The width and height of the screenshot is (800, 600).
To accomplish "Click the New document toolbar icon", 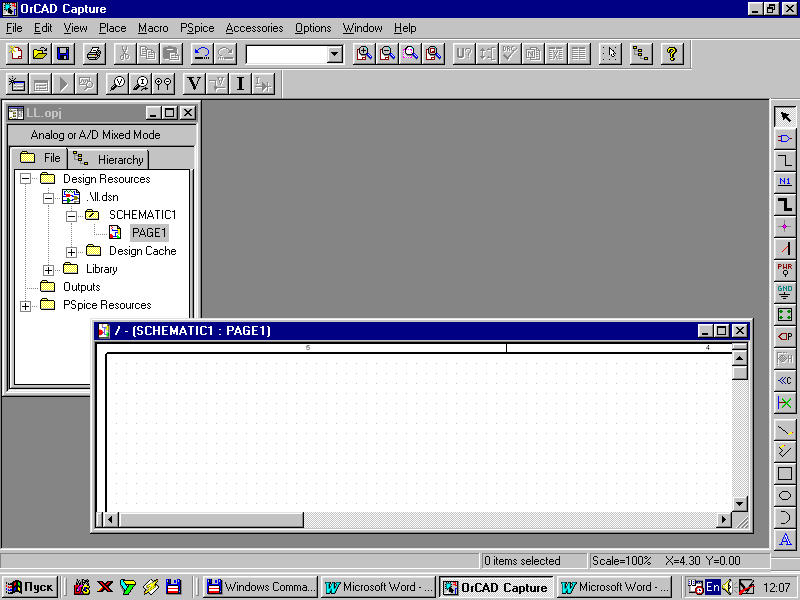I will [x=16, y=54].
